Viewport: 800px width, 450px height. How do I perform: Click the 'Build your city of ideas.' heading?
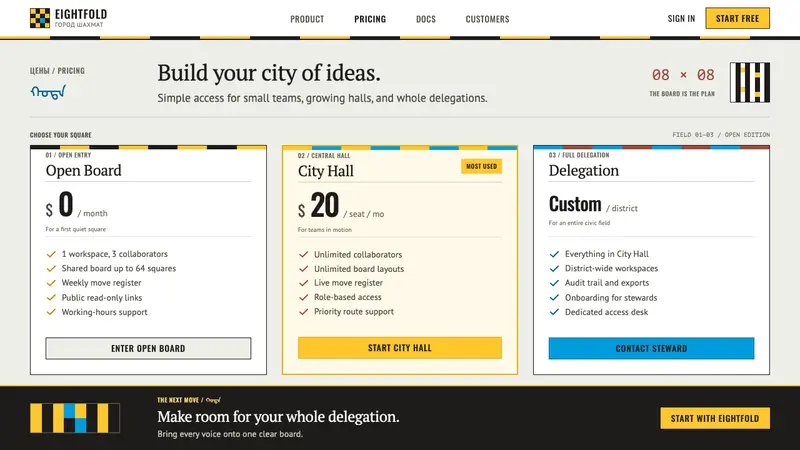tap(269, 73)
